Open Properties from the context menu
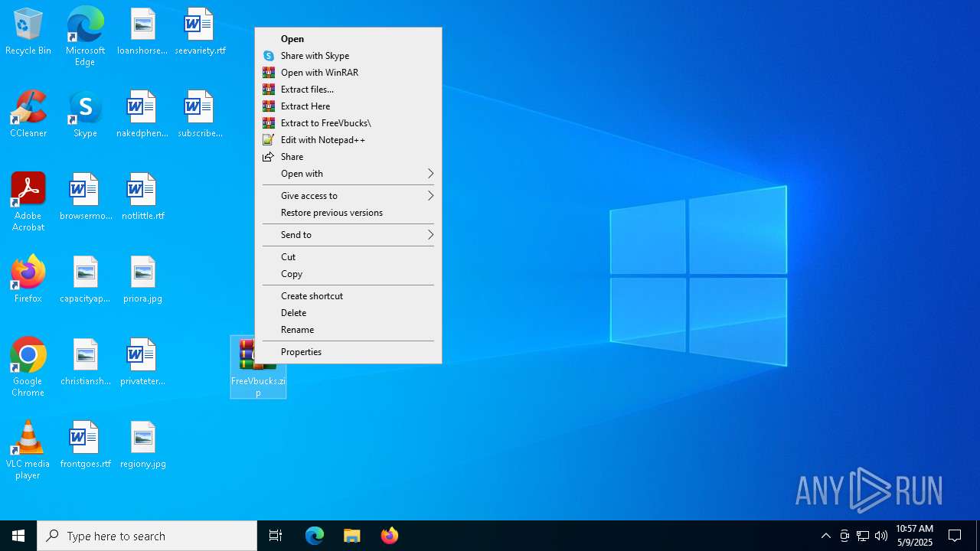This screenshot has width=980, height=551. (348, 352)
